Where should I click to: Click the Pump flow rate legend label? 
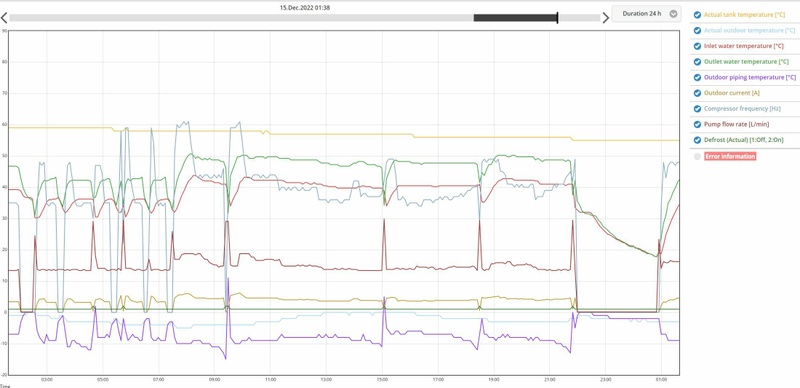click(736, 124)
